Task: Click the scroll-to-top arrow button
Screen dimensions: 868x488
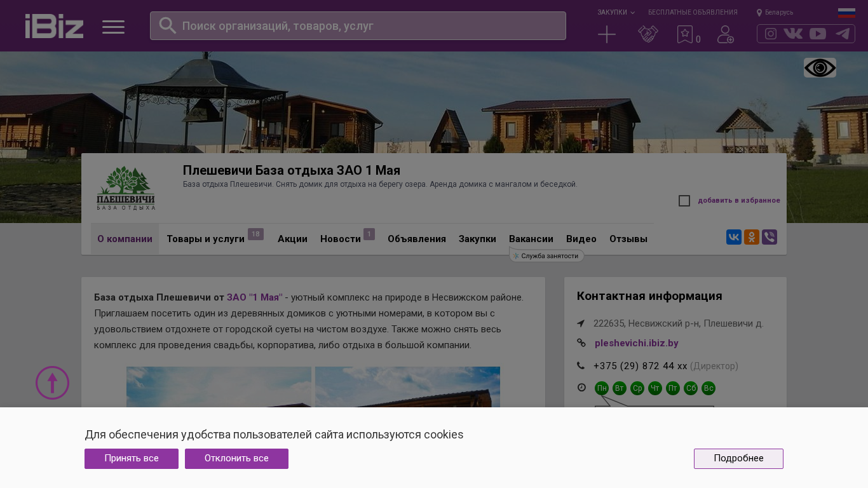Action: tap(52, 383)
